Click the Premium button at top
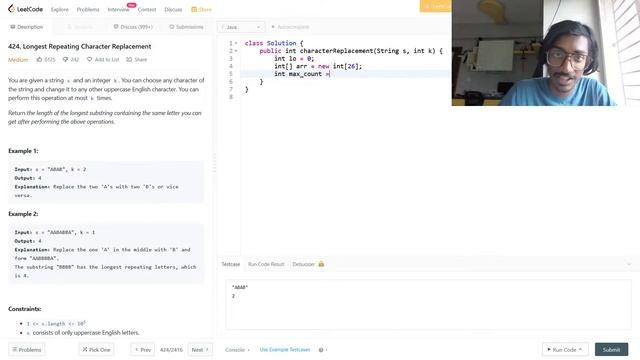The height and width of the screenshot is (360, 640). 436,6
